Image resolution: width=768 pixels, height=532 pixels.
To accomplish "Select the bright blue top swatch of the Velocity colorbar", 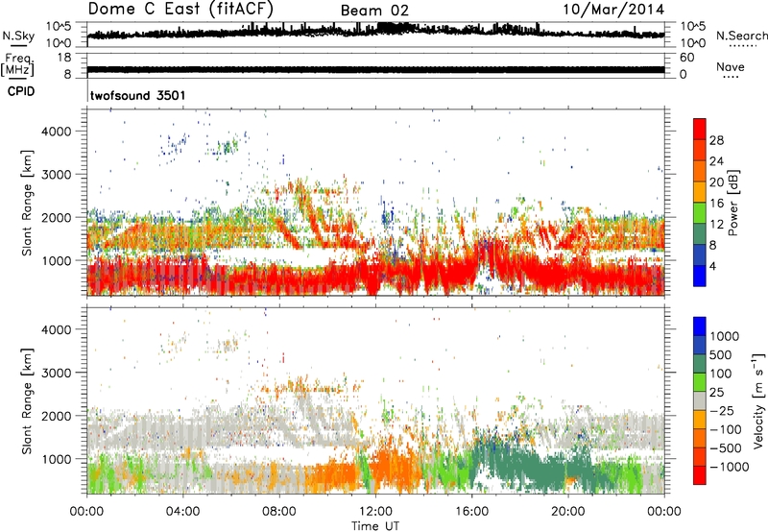I will coord(700,326).
